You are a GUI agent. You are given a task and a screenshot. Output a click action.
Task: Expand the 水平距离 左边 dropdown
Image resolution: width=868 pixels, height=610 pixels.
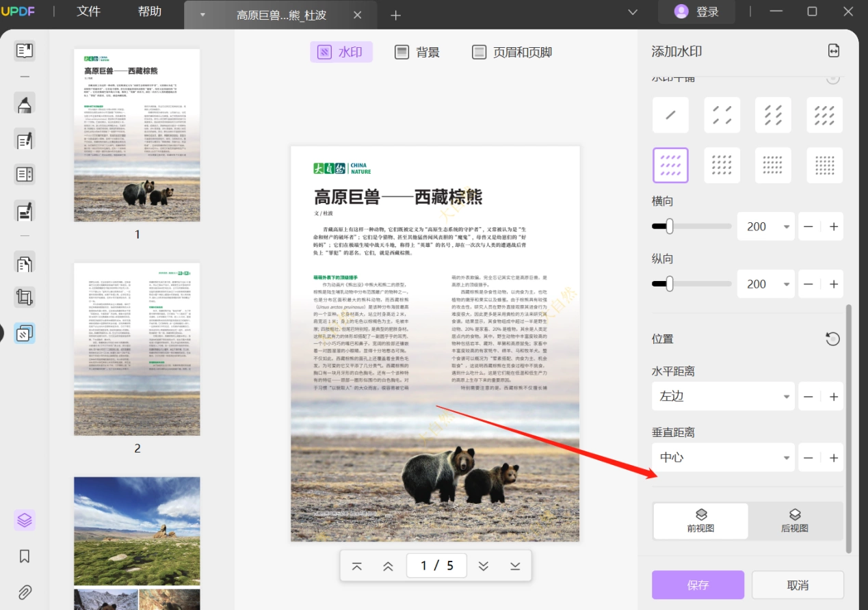tap(723, 397)
